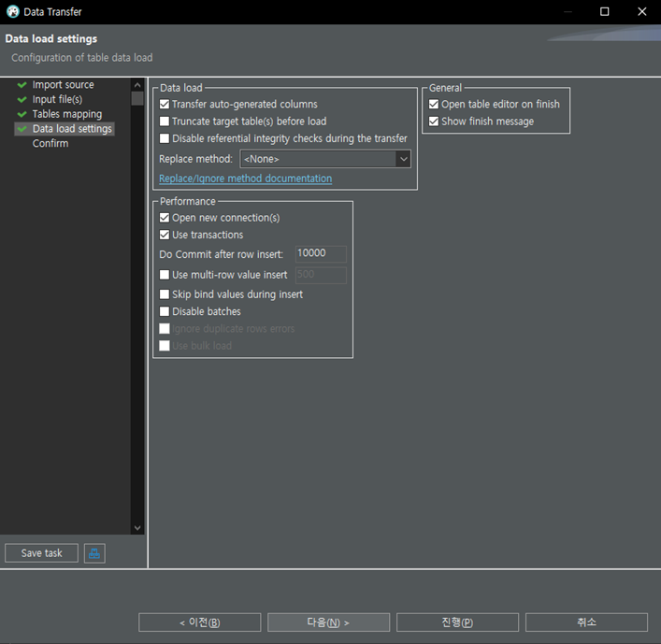
Task: Click the 진행(P) proceed button
Action: (457, 623)
